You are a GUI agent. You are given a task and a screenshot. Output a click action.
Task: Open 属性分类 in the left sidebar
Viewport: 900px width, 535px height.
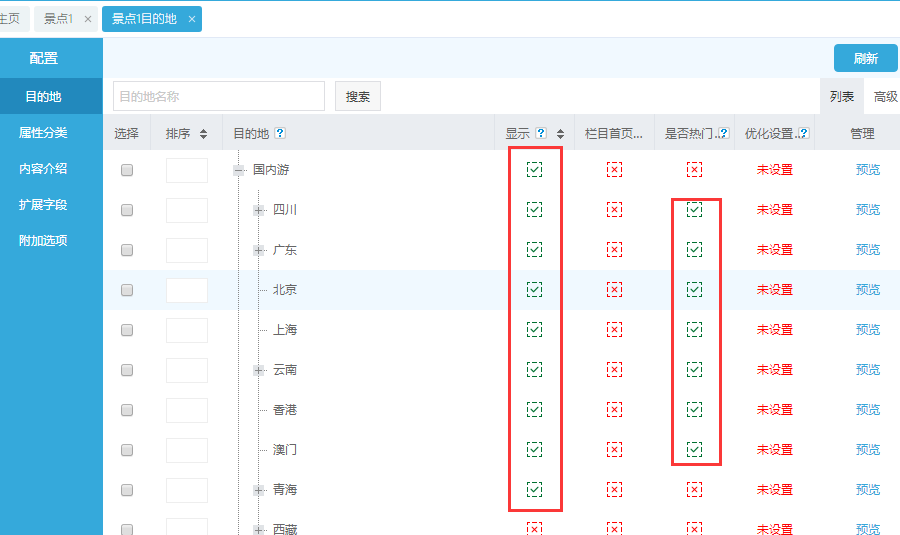(43, 133)
